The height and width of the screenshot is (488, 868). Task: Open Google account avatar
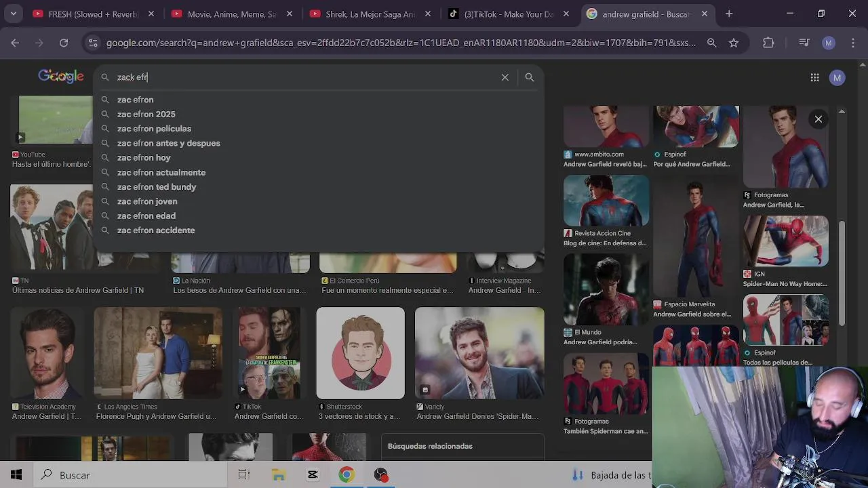(837, 77)
